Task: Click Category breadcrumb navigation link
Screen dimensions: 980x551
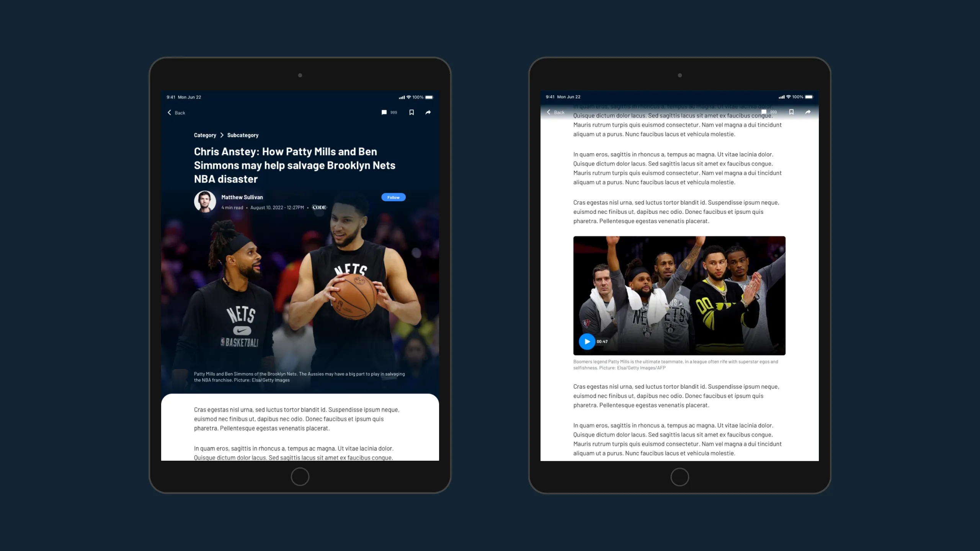Action: tap(205, 135)
